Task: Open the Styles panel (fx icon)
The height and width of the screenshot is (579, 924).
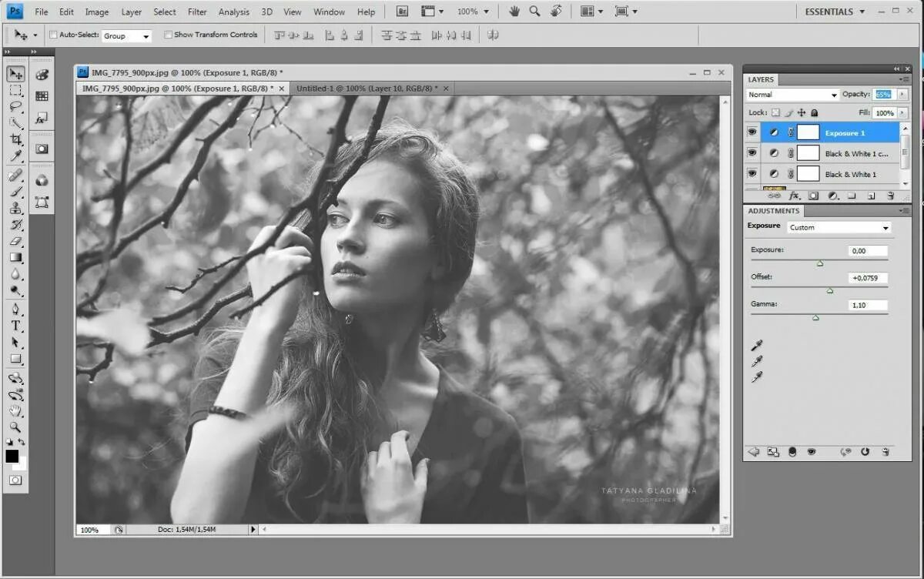Action: (x=42, y=119)
